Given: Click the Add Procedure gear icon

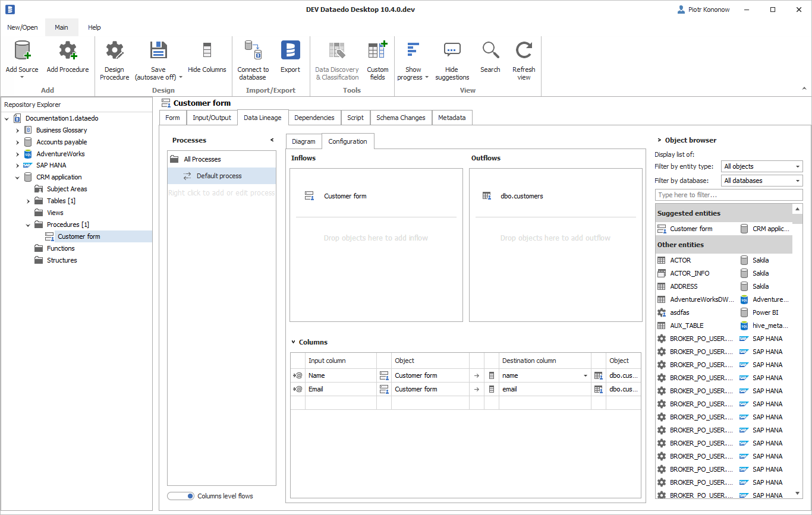Looking at the screenshot, I should (68, 51).
